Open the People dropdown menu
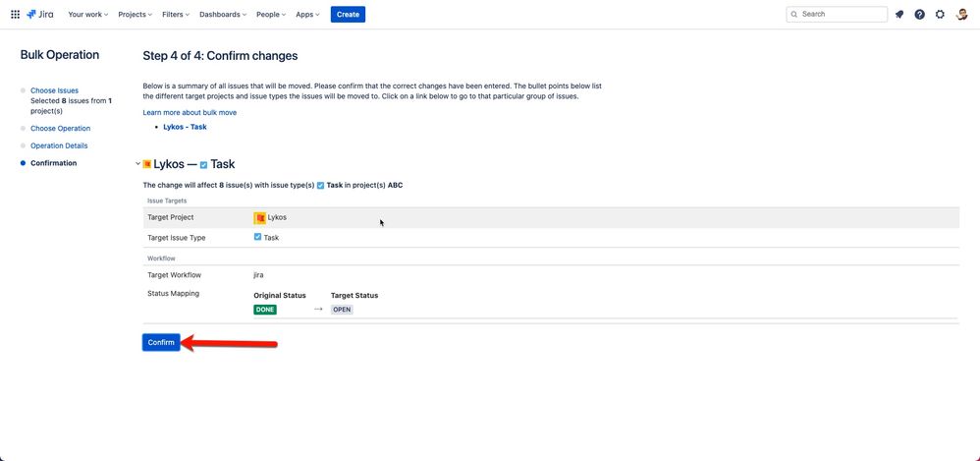Screen dimensions: 980x461 pos(271,15)
